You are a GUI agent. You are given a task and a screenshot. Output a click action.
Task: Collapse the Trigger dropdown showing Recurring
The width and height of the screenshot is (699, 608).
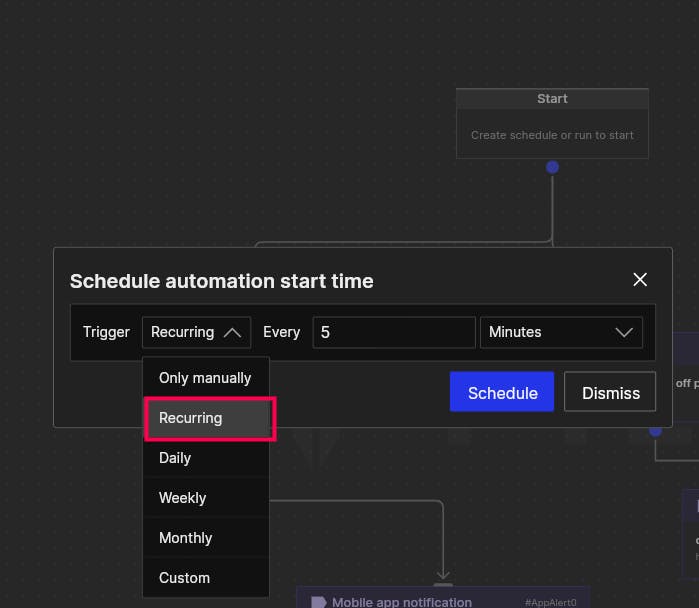click(x=196, y=332)
